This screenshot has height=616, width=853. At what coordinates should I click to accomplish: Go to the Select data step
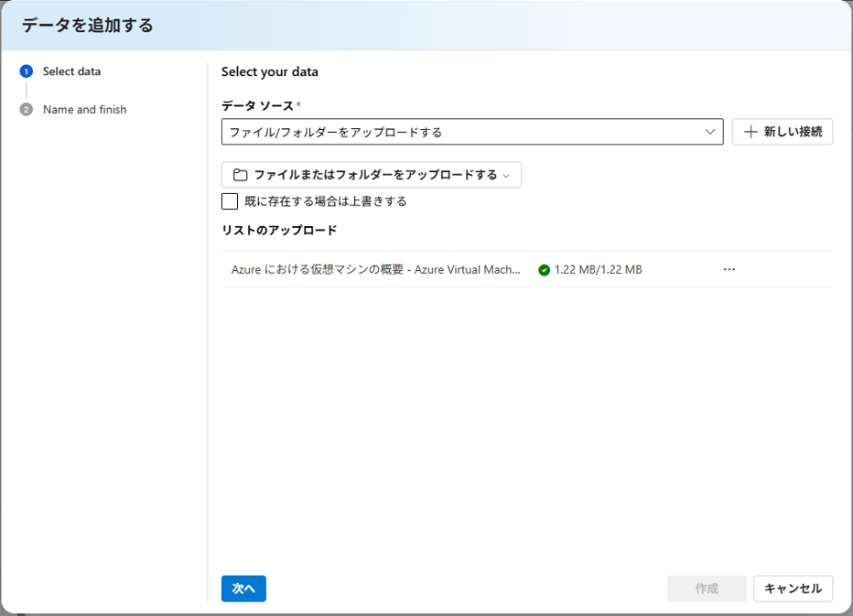coord(71,71)
